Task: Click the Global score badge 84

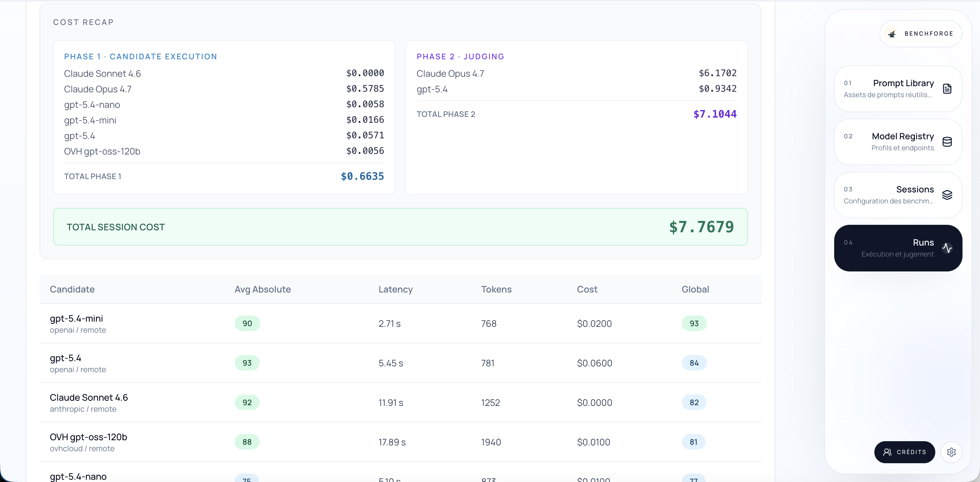Action: [694, 363]
